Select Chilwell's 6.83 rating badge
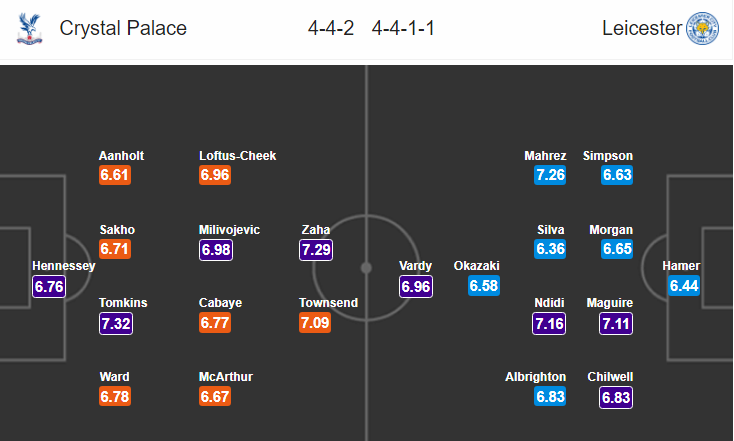 tap(616, 397)
